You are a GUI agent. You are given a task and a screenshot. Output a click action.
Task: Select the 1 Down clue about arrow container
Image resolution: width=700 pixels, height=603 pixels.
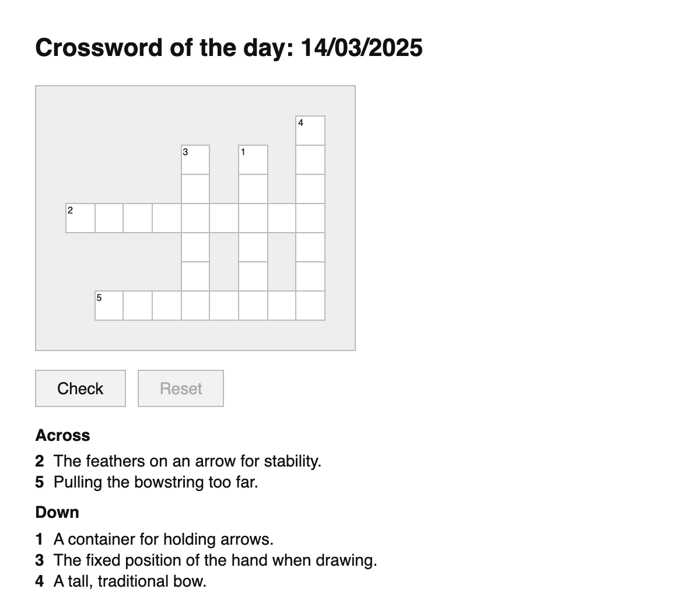163,539
